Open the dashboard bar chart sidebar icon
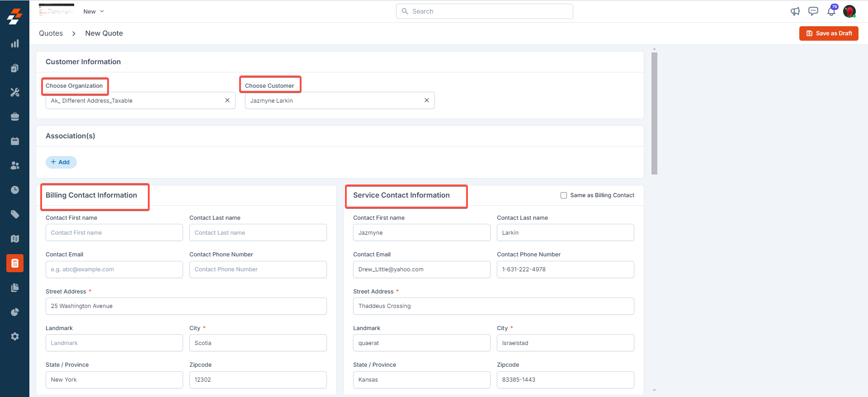868x397 pixels. click(x=15, y=44)
